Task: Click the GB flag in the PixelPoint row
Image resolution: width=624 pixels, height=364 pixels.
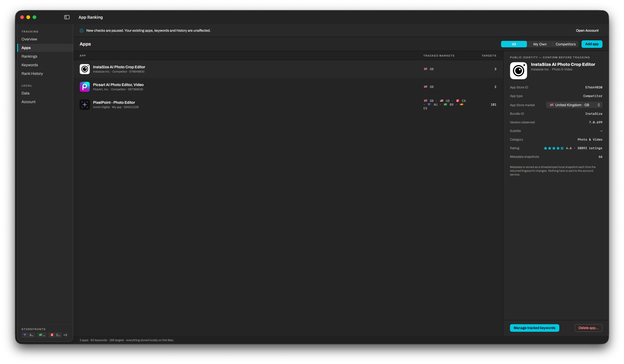Action: (x=425, y=101)
